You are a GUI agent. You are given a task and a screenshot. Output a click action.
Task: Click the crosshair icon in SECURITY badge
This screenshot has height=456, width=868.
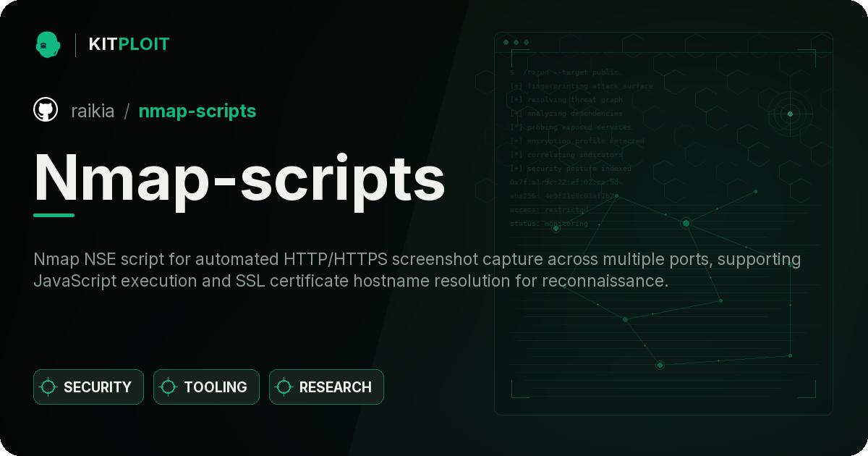pos(48,387)
